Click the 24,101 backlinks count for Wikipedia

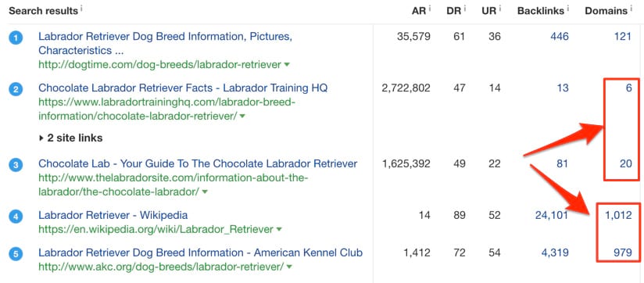552,215
